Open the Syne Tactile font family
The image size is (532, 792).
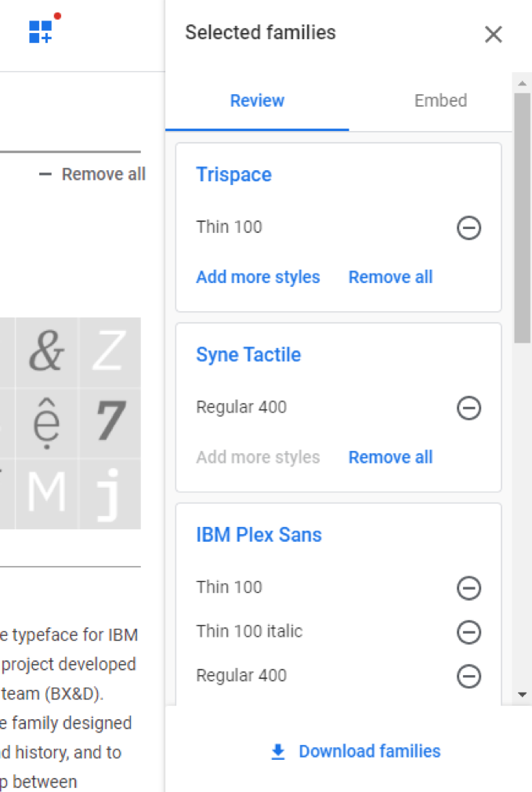248,354
